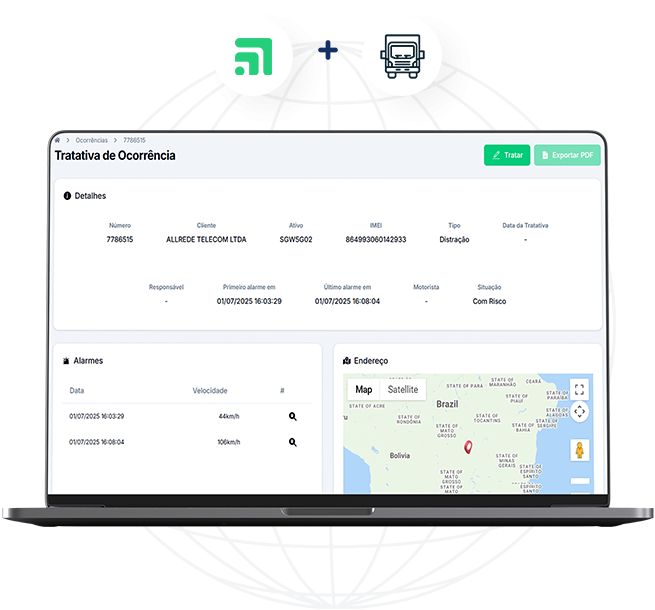Click the IMEI value 864993060142933
Screen dimensions: 655x610
(376, 239)
